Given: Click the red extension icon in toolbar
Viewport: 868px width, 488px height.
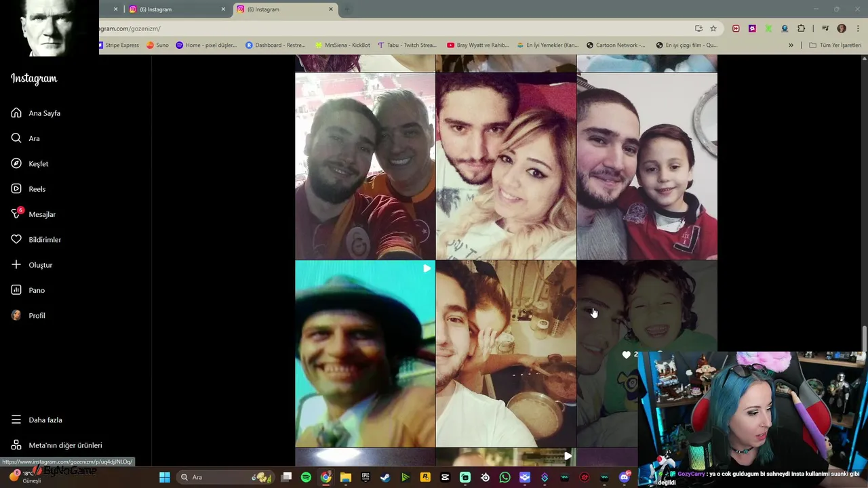Looking at the screenshot, I should coord(736,28).
